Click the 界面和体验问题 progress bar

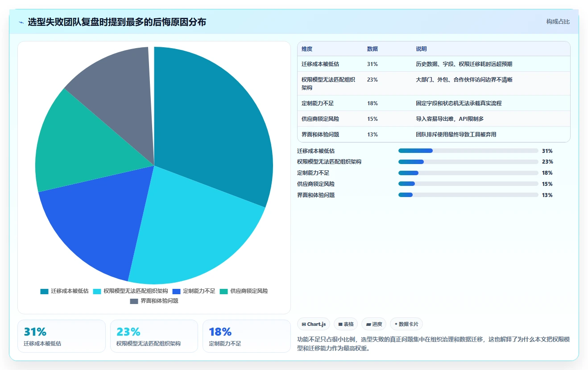point(468,195)
